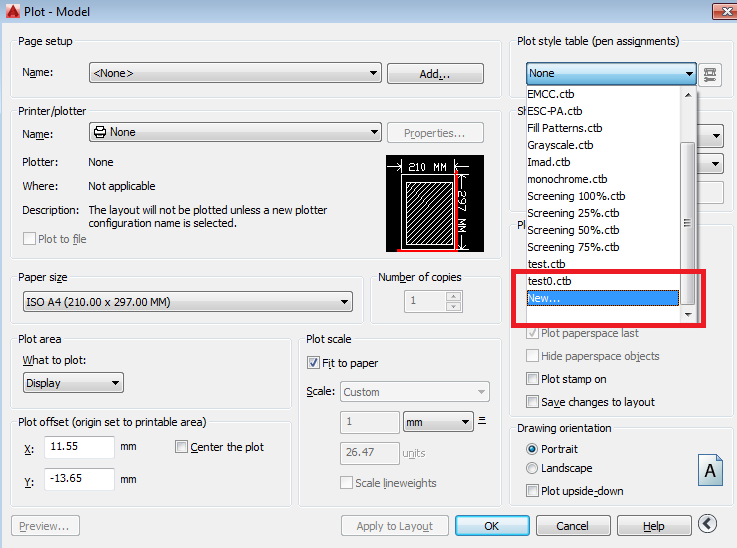
Task: Enable Center the plot
Action: [x=181, y=446]
